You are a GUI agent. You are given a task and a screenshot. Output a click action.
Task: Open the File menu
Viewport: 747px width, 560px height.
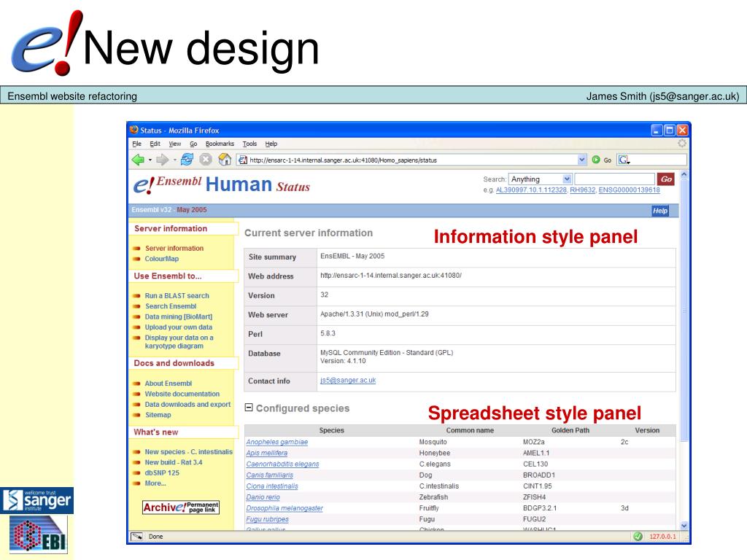pos(136,144)
